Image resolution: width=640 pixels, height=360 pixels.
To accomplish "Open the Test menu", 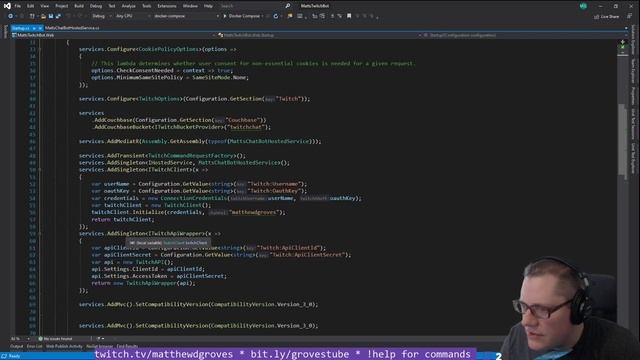I will point(111,6).
